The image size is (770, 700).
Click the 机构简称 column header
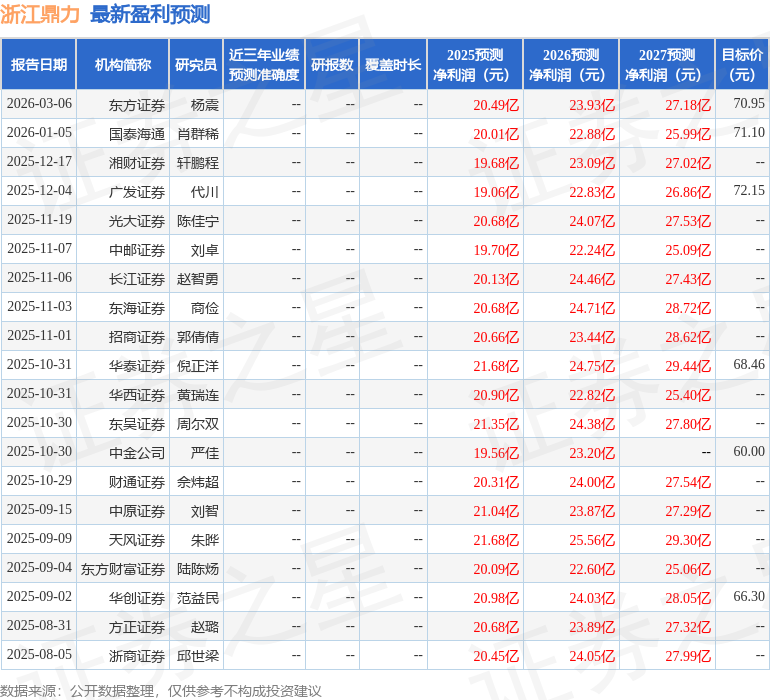click(122, 65)
